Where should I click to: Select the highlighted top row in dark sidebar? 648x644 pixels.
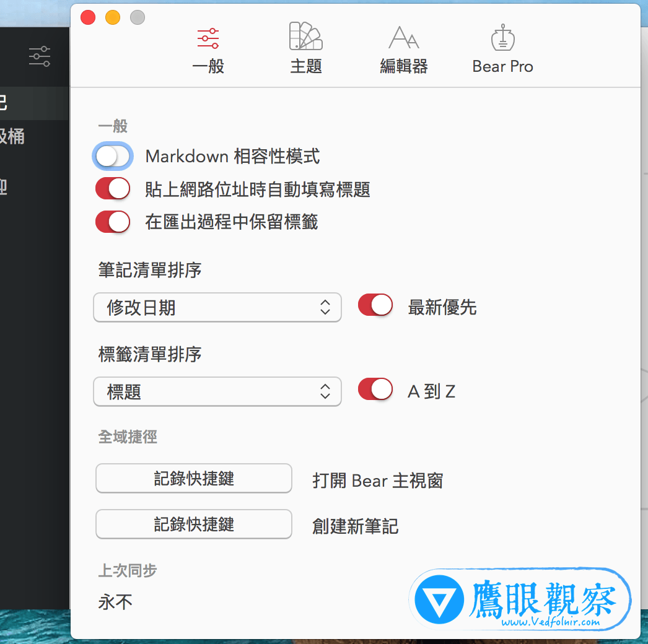pos(34,103)
